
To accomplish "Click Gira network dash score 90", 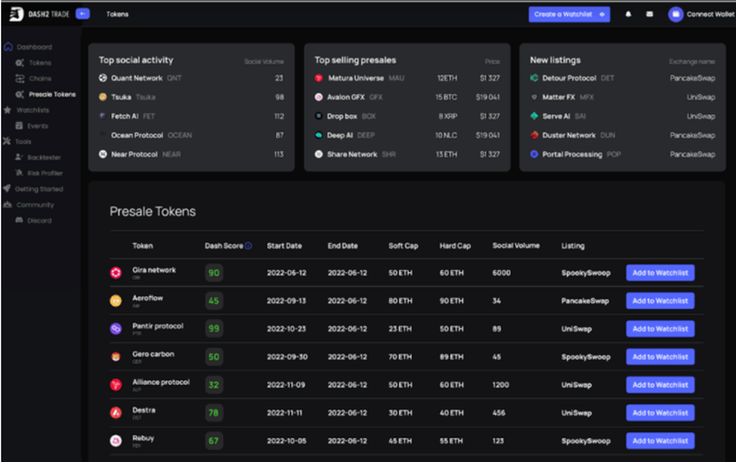I will pos(214,273).
